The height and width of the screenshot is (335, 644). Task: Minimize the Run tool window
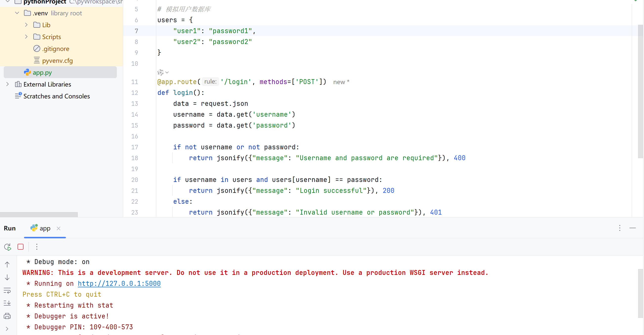click(632, 228)
